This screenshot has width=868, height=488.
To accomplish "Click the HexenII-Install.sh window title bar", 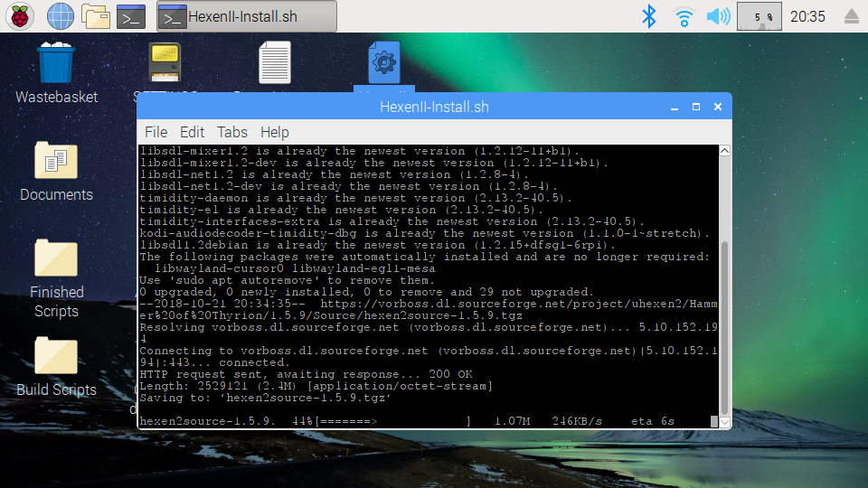I will pos(434,107).
